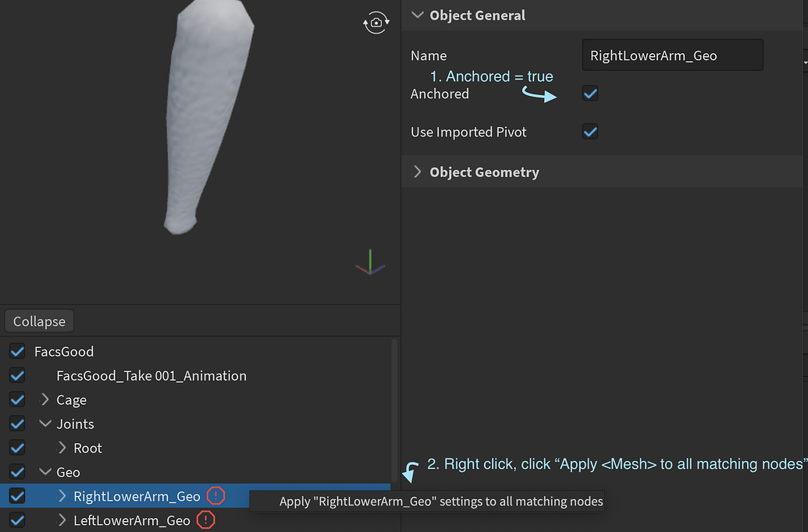Select the FacsGood tree row
Screen dimensions: 808x532
tap(195, 351)
